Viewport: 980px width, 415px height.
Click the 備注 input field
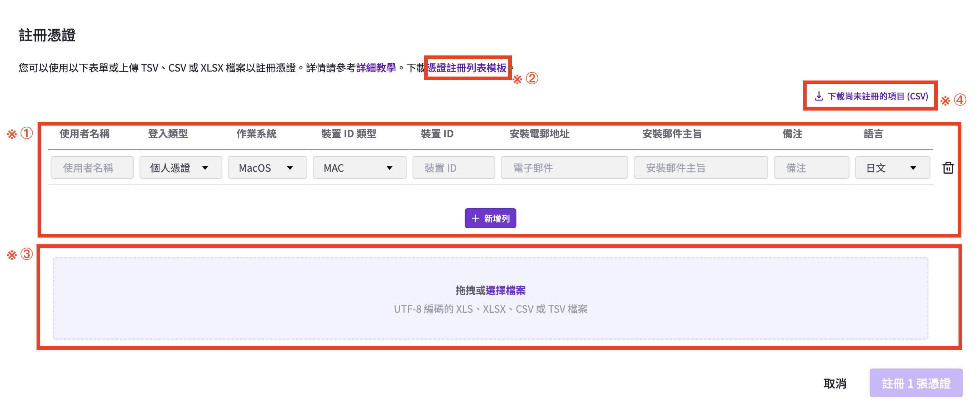pos(811,167)
